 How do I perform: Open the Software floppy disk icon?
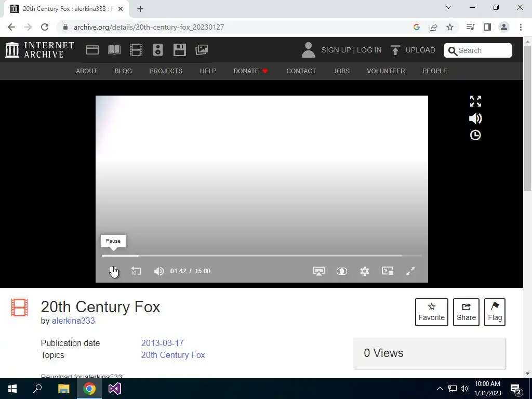pos(179,50)
